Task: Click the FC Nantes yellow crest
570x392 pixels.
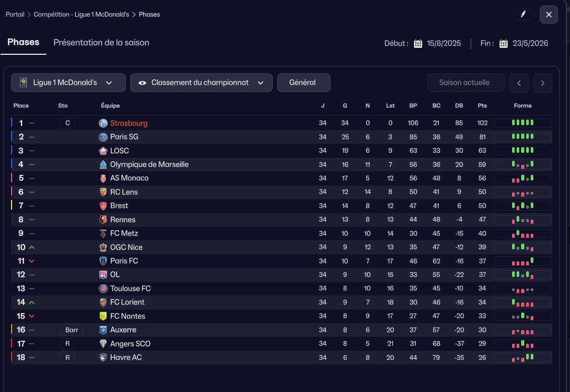Action: click(103, 316)
